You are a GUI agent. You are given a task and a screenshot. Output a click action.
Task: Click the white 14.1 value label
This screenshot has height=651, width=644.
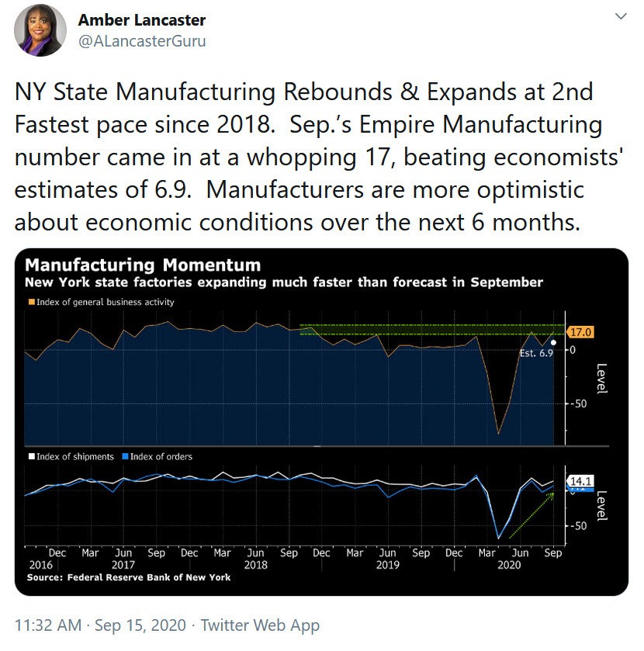580,481
